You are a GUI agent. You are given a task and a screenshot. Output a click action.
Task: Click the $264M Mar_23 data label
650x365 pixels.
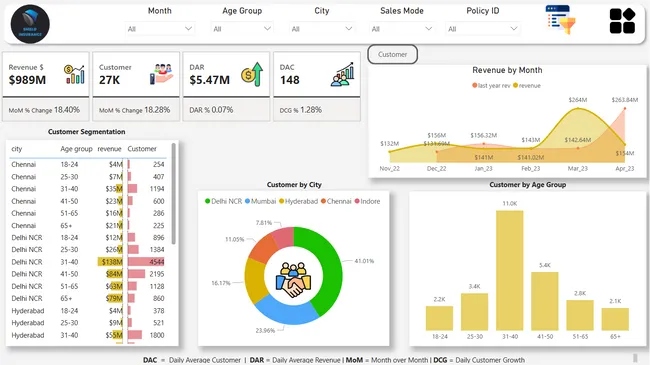577,100
